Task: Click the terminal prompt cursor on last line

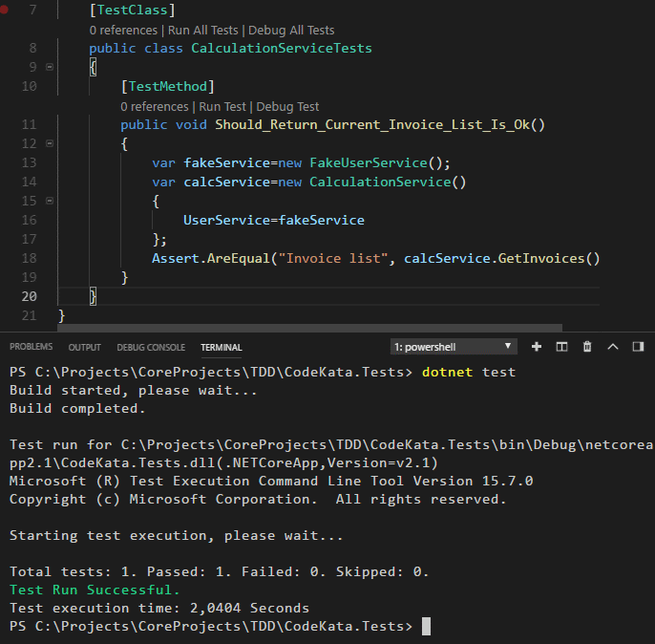Action: pyautogui.click(x=426, y=626)
